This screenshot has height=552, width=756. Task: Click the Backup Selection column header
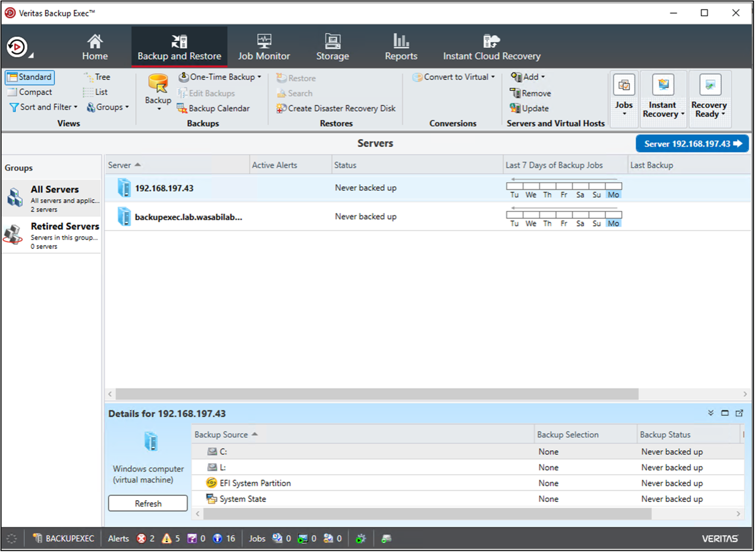pyautogui.click(x=586, y=435)
